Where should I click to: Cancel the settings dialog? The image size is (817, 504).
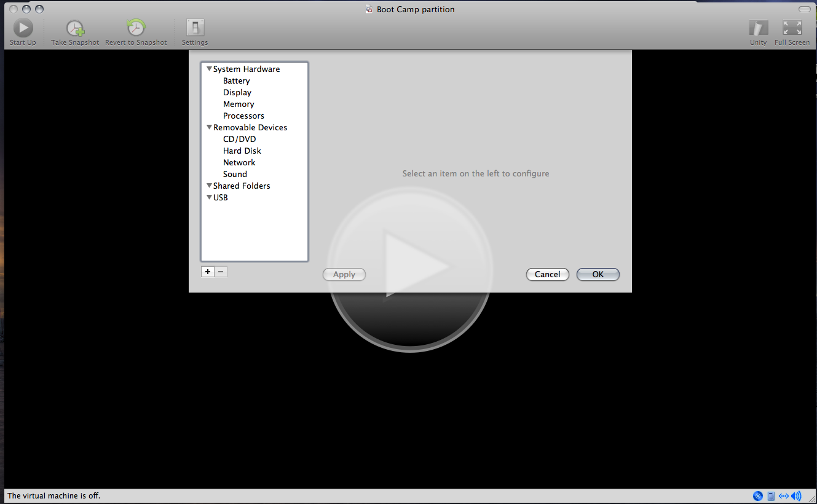548,275
